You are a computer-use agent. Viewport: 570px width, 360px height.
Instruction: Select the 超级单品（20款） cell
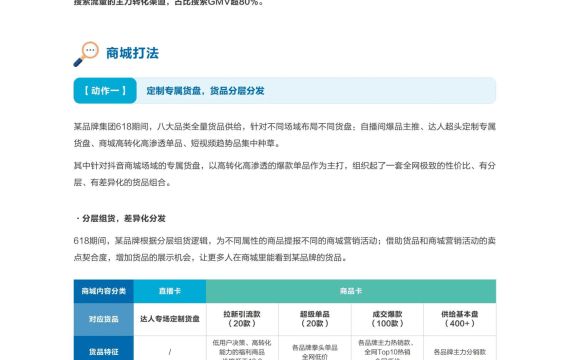point(315,319)
